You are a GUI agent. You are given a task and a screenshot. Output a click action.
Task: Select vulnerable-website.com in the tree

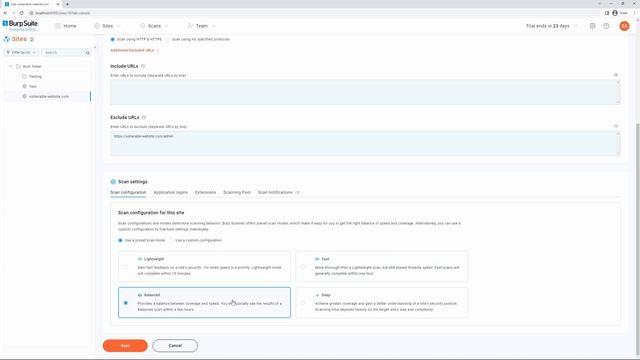pos(48,96)
